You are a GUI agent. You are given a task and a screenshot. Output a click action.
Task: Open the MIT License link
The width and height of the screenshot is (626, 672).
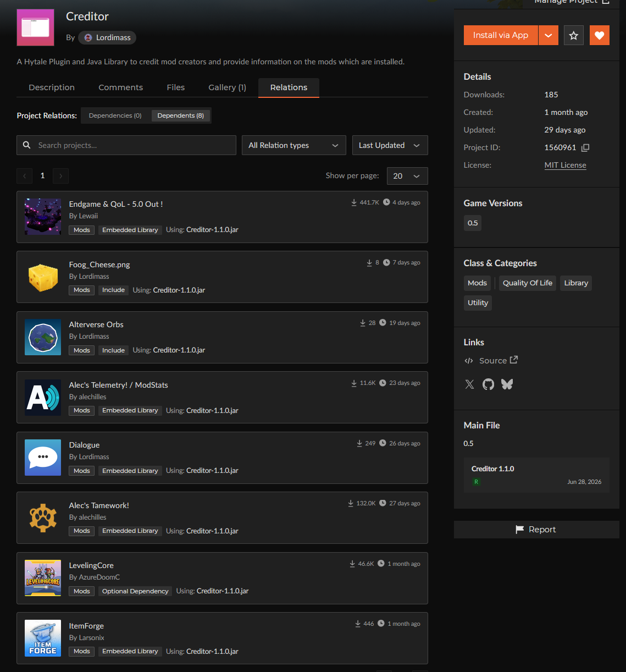(x=565, y=165)
